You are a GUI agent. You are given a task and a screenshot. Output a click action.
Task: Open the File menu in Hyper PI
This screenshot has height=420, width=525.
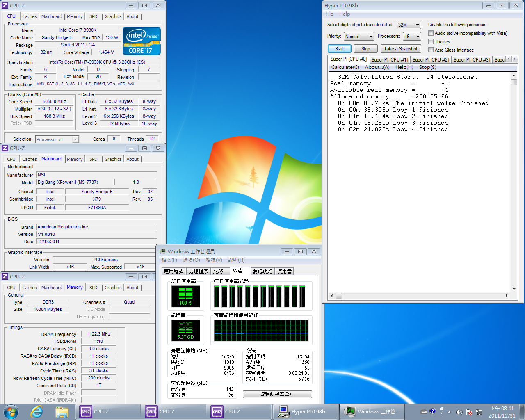point(329,14)
